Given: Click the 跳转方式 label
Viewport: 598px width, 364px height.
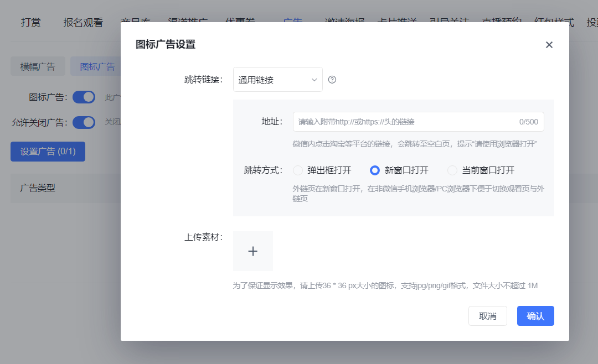Looking at the screenshot, I should pos(263,170).
